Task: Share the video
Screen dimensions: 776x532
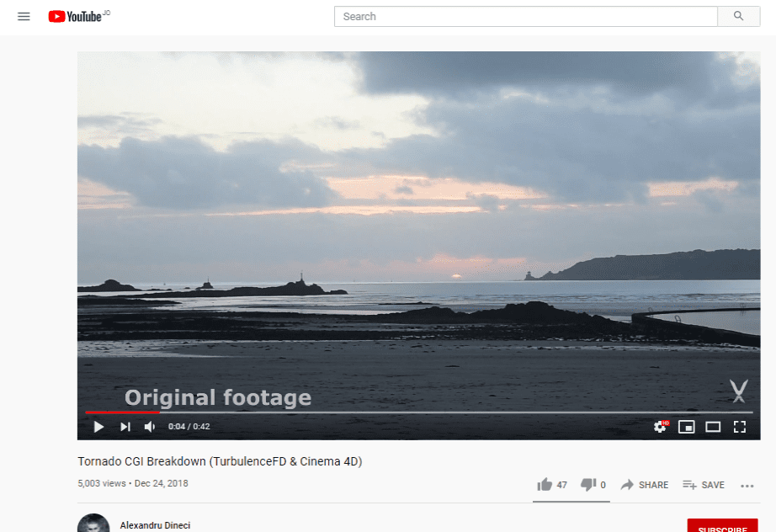Action: (x=645, y=485)
